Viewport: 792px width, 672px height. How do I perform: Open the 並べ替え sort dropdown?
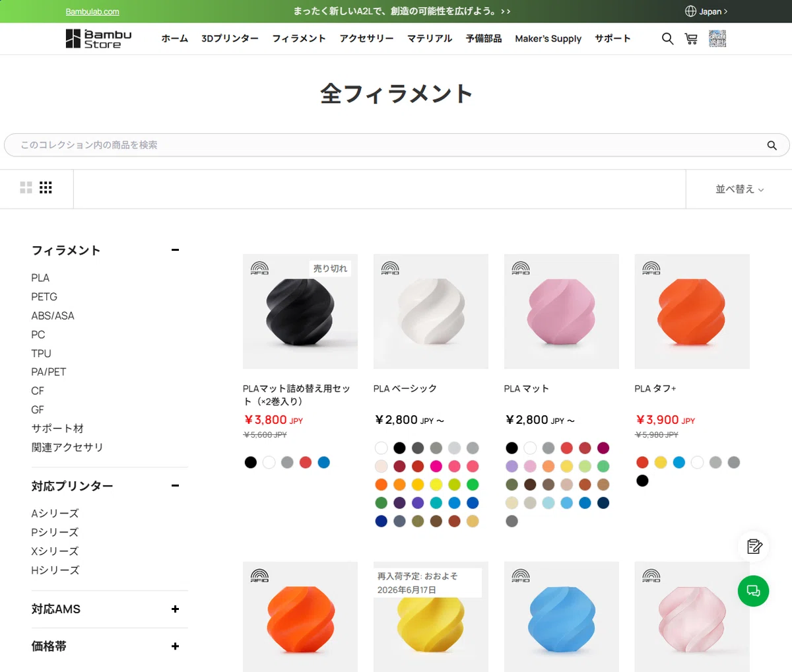(739, 189)
